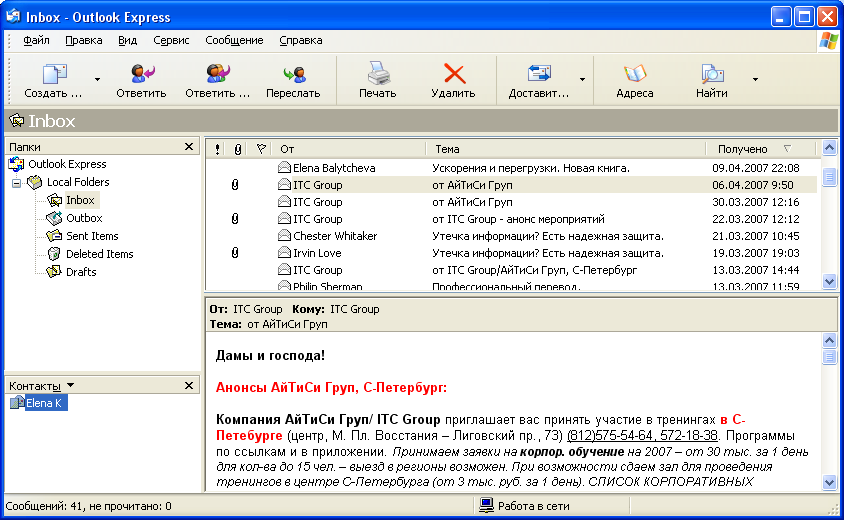Screen dimensions: 844x520
Task: Open the Справка menu
Action: tap(301, 40)
